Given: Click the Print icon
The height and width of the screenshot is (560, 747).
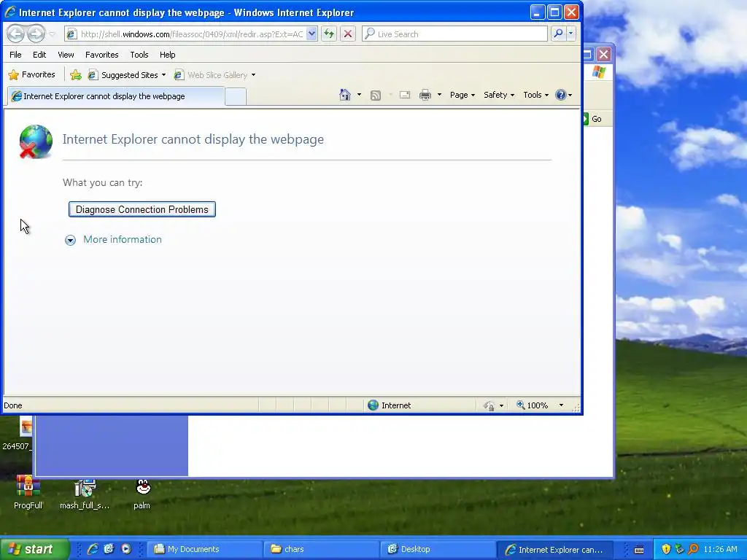Looking at the screenshot, I should [x=425, y=95].
